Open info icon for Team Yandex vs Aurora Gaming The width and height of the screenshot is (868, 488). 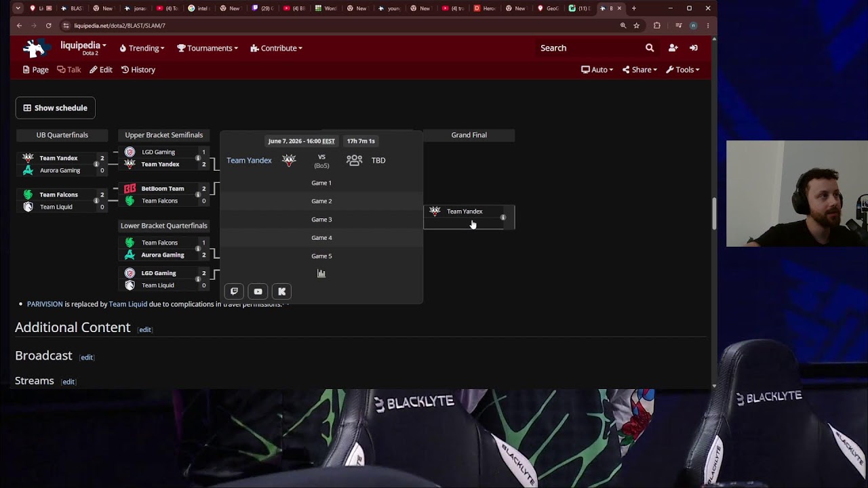(x=96, y=164)
